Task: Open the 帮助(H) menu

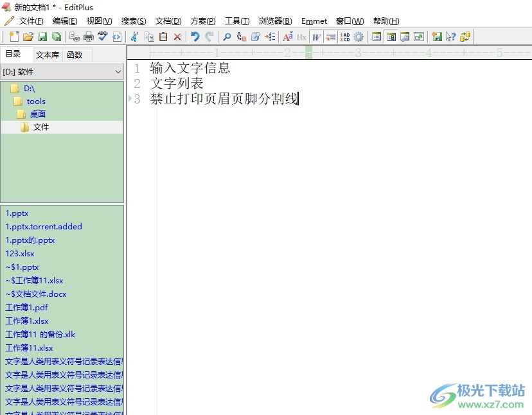Action: (x=386, y=21)
